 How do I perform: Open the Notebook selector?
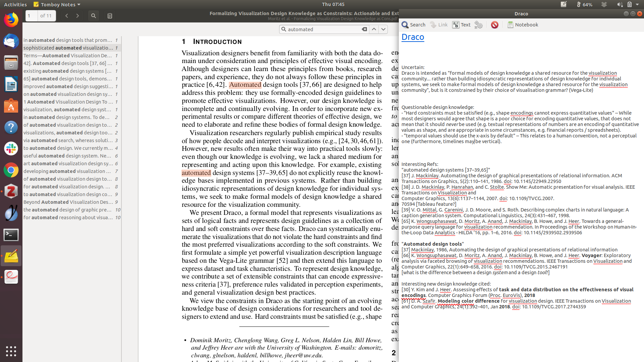coord(523,25)
